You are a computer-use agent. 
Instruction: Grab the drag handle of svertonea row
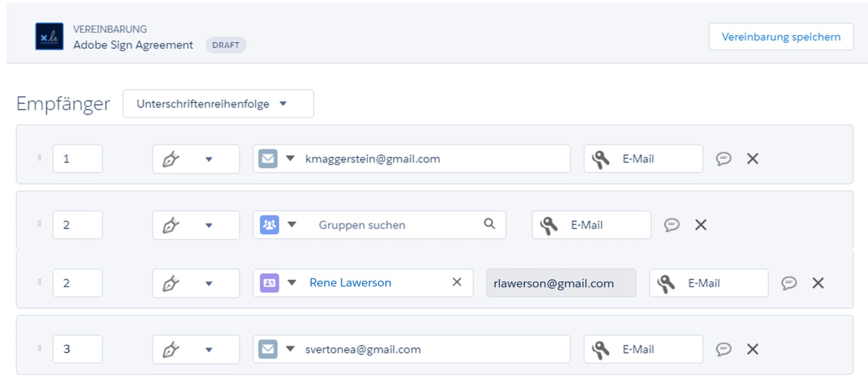pyautogui.click(x=39, y=348)
